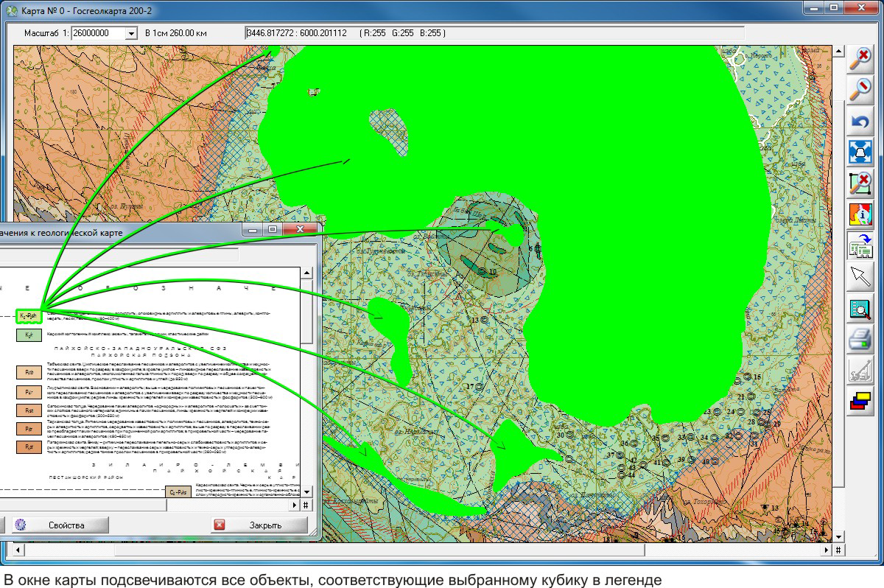Click the map vertical scrollbar down arrow

[838, 537]
